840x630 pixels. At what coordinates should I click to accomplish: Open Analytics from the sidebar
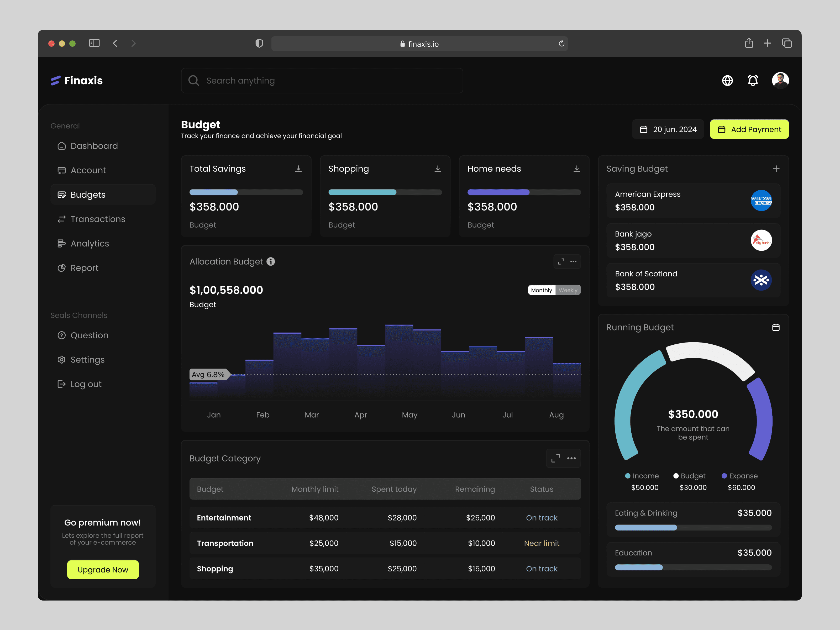(90, 243)
